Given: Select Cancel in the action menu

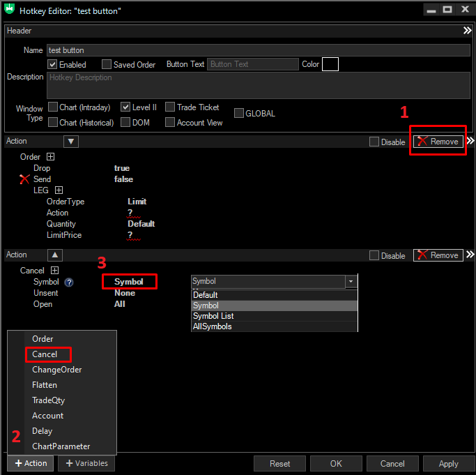Looking at the screenshot, I should click(45, 354).
